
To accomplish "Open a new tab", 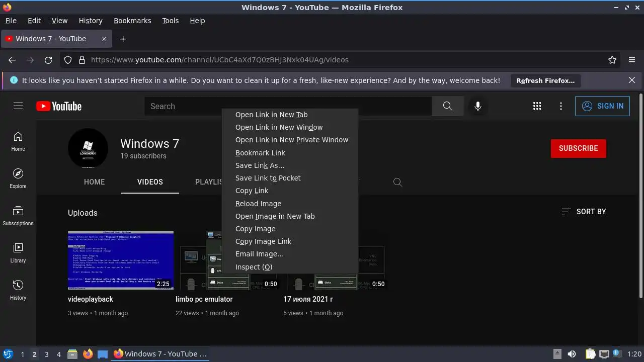I will (x=123, y=39).
